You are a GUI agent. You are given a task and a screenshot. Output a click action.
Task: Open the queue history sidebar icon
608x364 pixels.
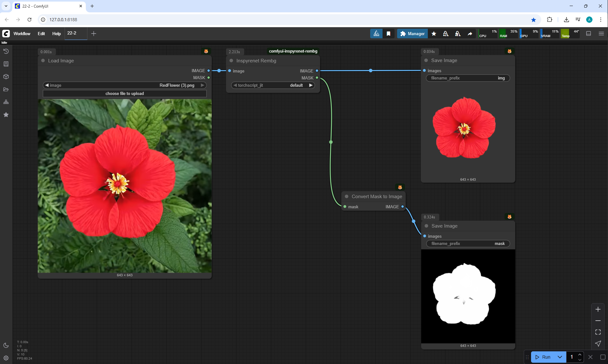click(6, 51)
